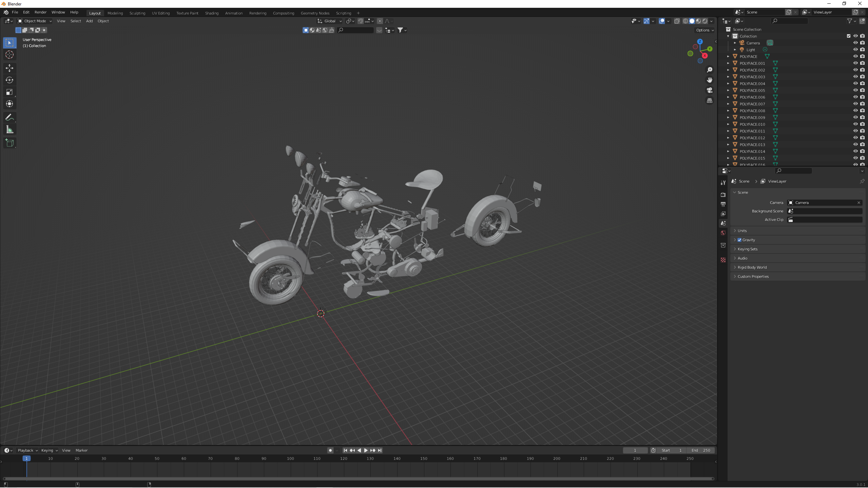Click the End frame field
The height and width of the screenshot is (488, 868).
[701, 450]
